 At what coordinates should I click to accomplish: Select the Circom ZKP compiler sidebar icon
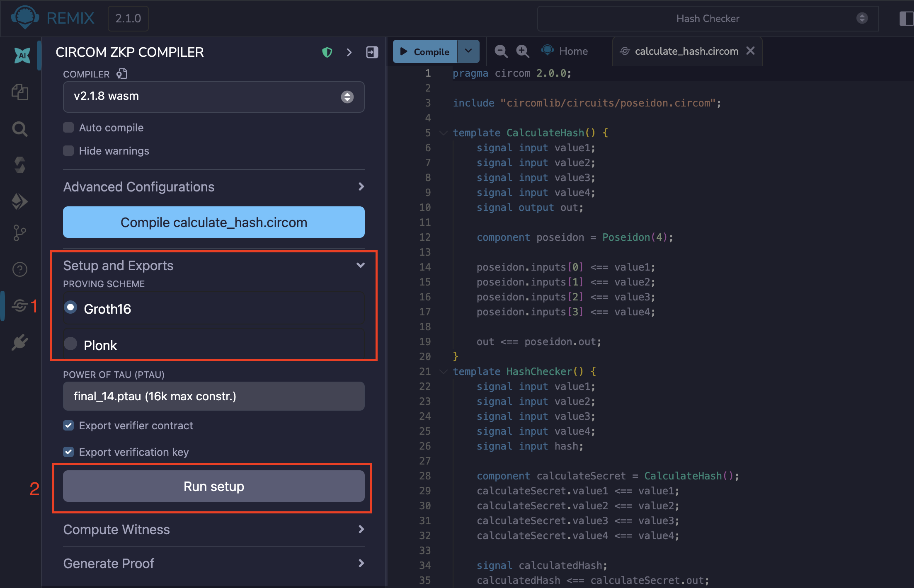(20, 306)
